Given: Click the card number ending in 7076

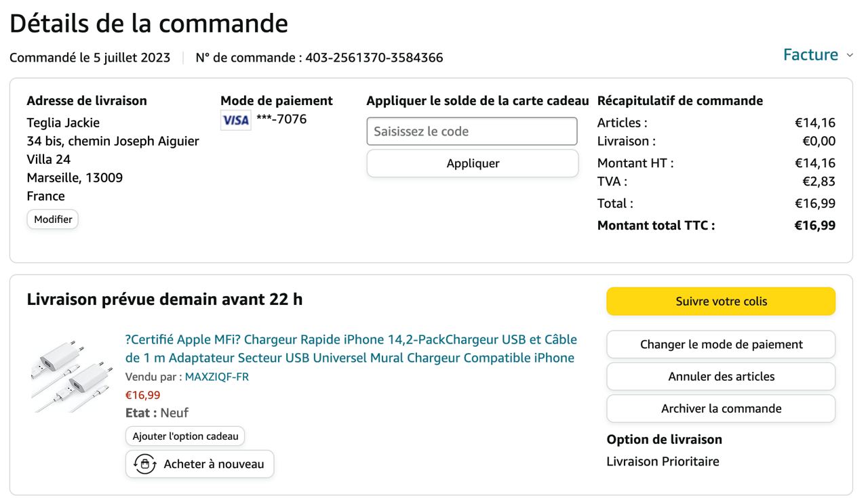Looking at the screenshot, I should tap(281, 120).
